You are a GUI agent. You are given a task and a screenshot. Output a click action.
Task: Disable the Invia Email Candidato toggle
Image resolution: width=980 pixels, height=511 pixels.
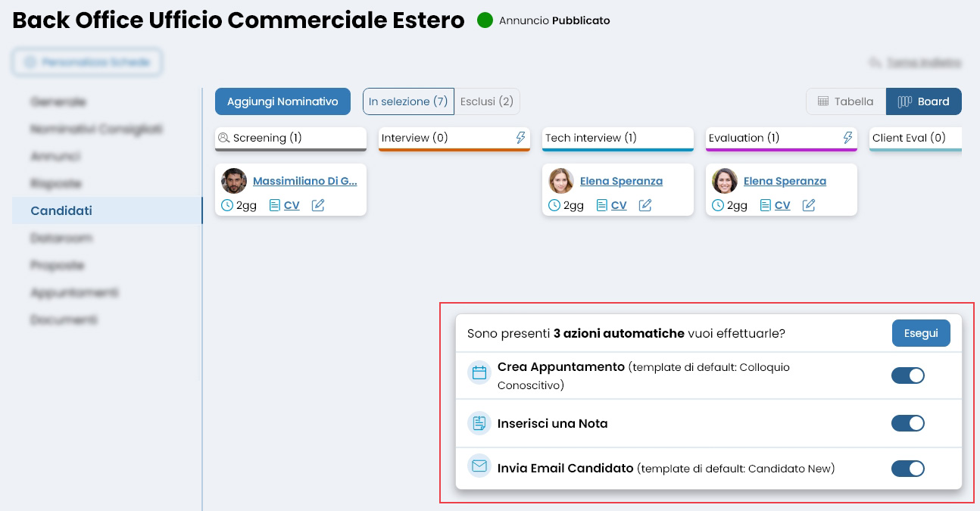tap(907, 468)
